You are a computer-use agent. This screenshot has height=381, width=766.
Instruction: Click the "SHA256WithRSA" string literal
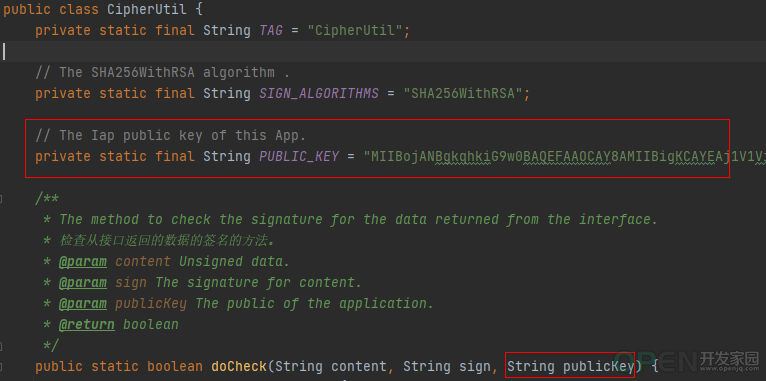click(x=463, y=93)
